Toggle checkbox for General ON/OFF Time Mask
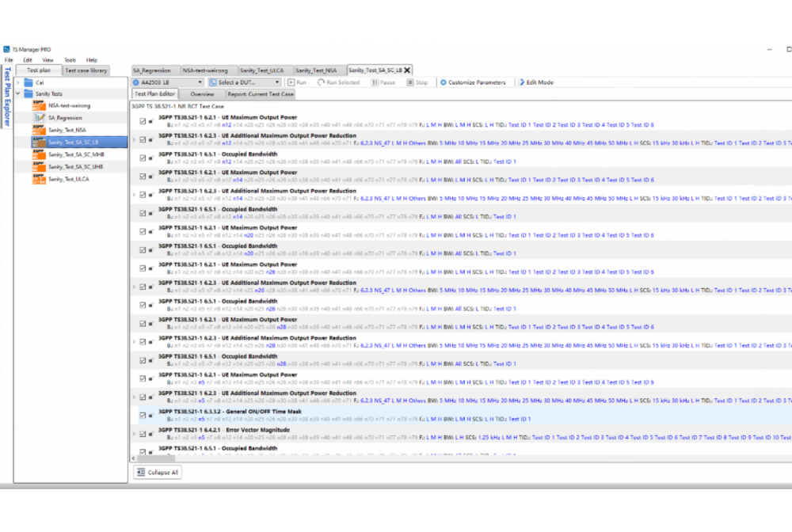Viewport: 792px width, 532px height. [x=143, y=416]
